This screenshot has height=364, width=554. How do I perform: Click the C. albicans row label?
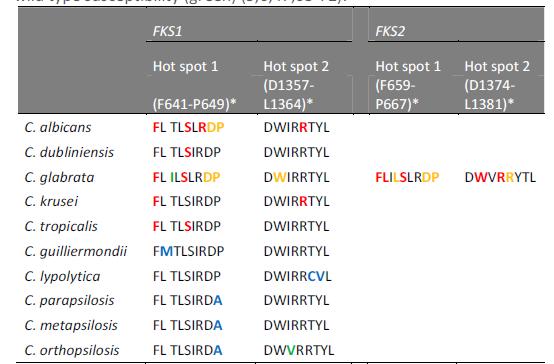click(58, 128)
